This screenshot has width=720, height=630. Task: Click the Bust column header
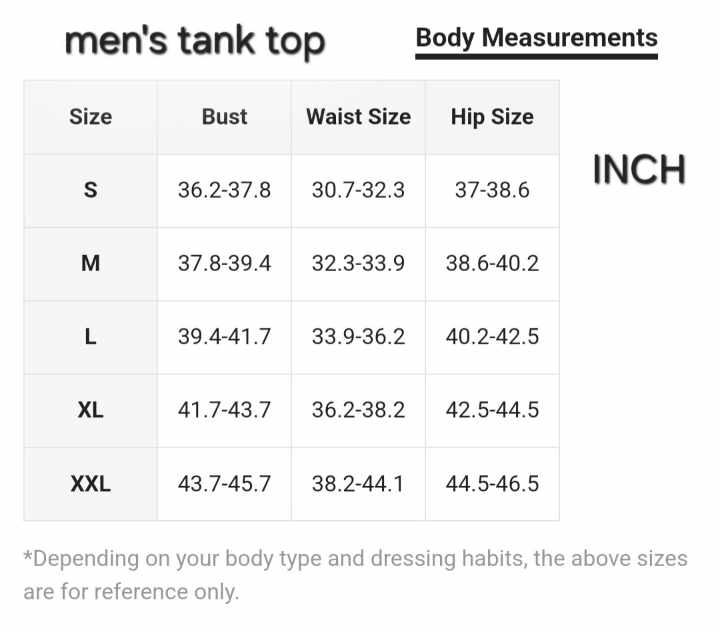(x=224, y=117)
